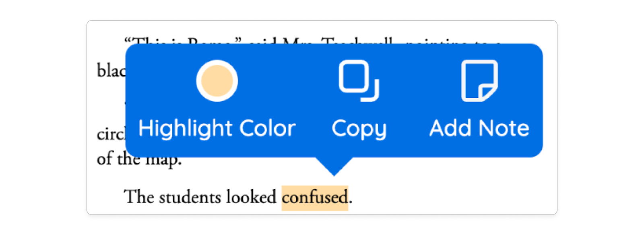Select the Add Note text label
Screen dimensions: 644x235
pyautogui.click(x=479, y=129)
